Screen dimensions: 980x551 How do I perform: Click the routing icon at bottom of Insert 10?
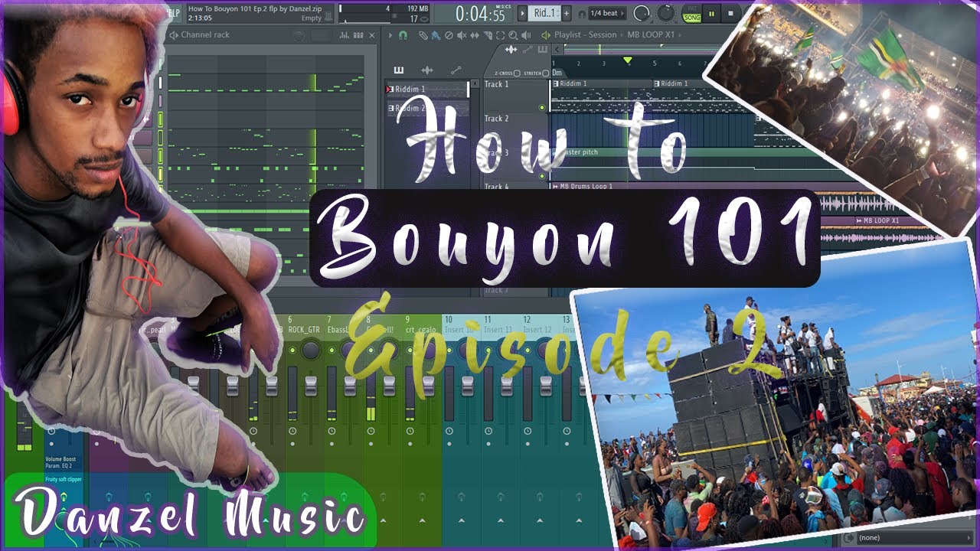[x=461, y=497]
